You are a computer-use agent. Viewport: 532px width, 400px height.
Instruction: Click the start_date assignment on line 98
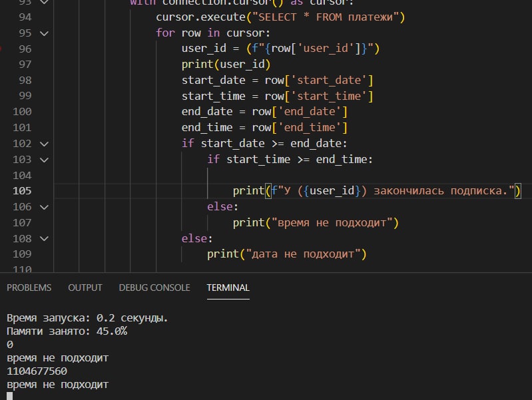click(277, 81)
